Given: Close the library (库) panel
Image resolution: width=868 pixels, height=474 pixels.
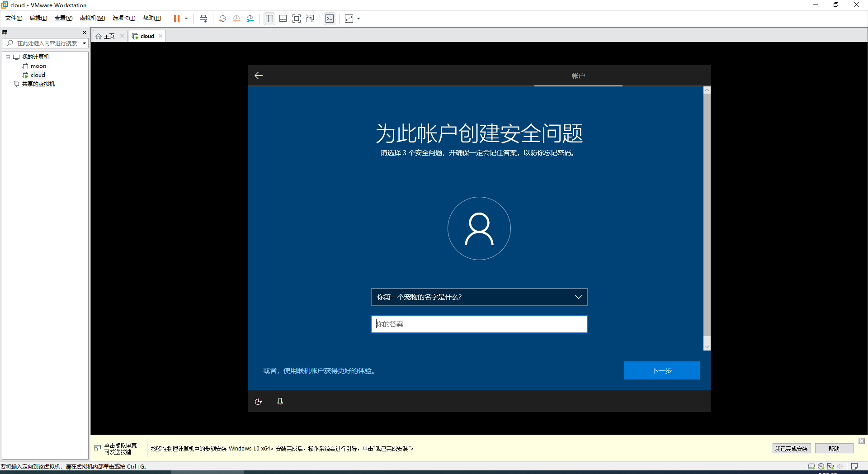Looking at the screenshot, I should 85,32.
